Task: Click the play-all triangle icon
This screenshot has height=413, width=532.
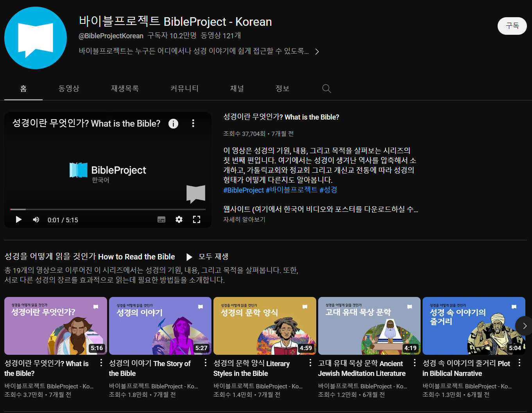Action: click(x=189, y=257)
